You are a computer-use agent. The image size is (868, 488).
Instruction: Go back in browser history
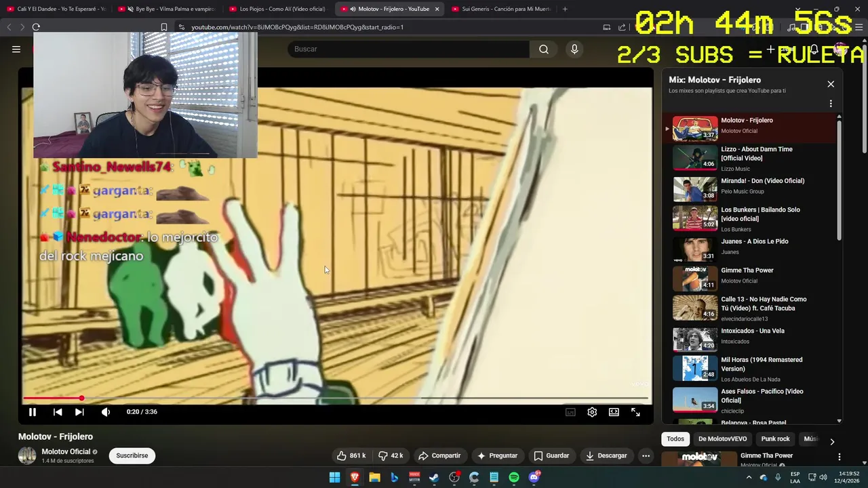[9, 27]
